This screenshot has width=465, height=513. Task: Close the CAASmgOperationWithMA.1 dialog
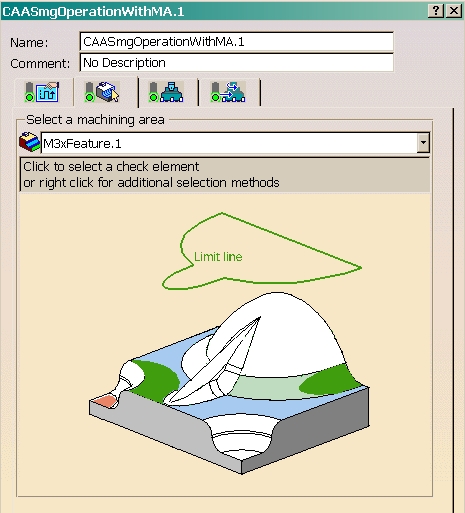(454, 11)
